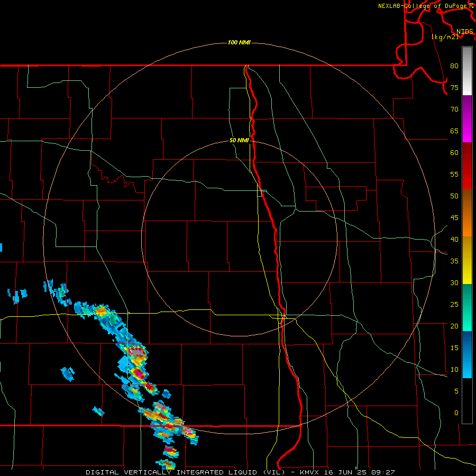This screenshot has width=476, height=476.
Task: Select legend value 70
Action: pos(454,109)
